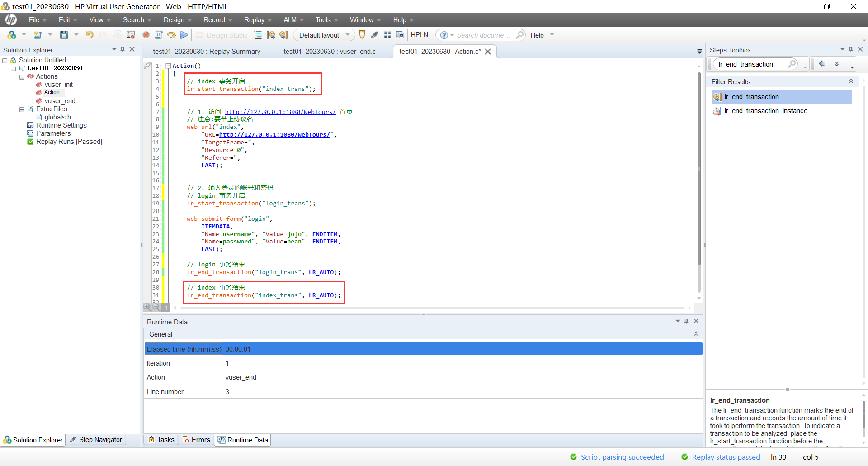Open Runtime Settings in Solution Explorer
868x466 pixels.
click(x=61, y=125)
